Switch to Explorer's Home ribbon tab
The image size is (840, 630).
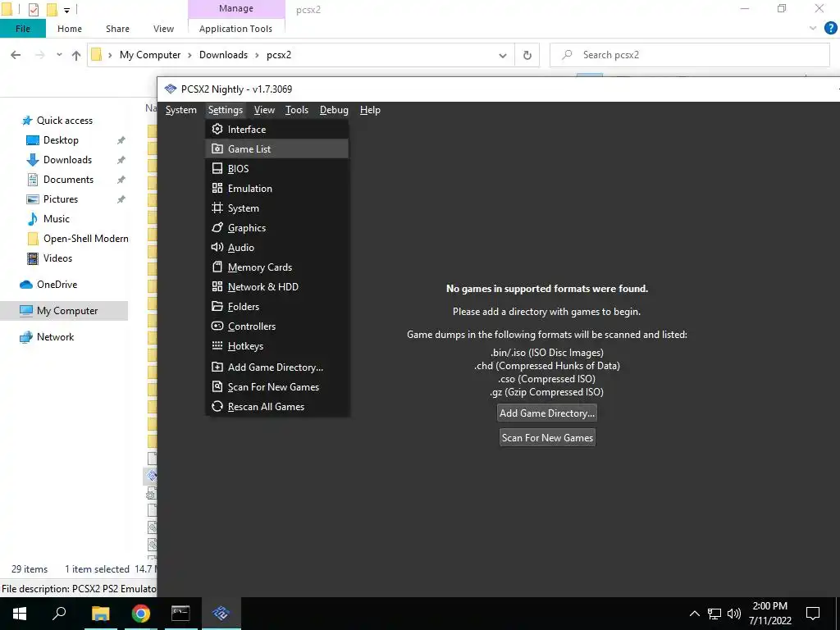tap(70, 29)
